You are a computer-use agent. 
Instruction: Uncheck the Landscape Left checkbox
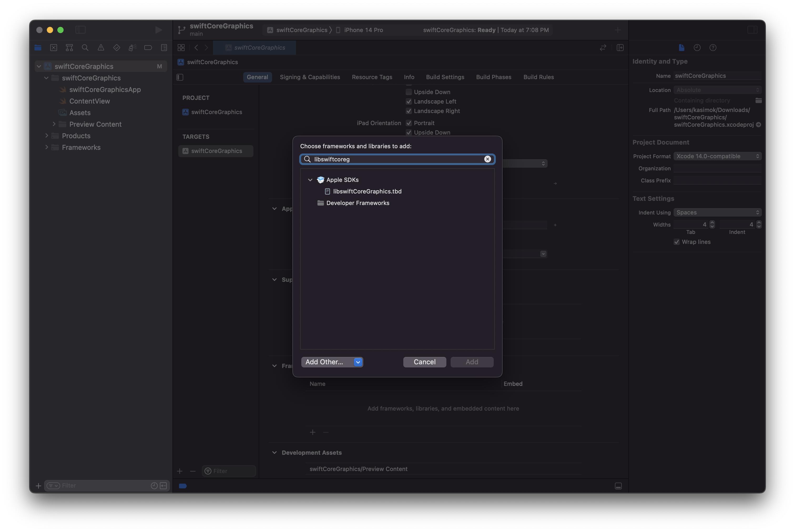click(409, 101)
